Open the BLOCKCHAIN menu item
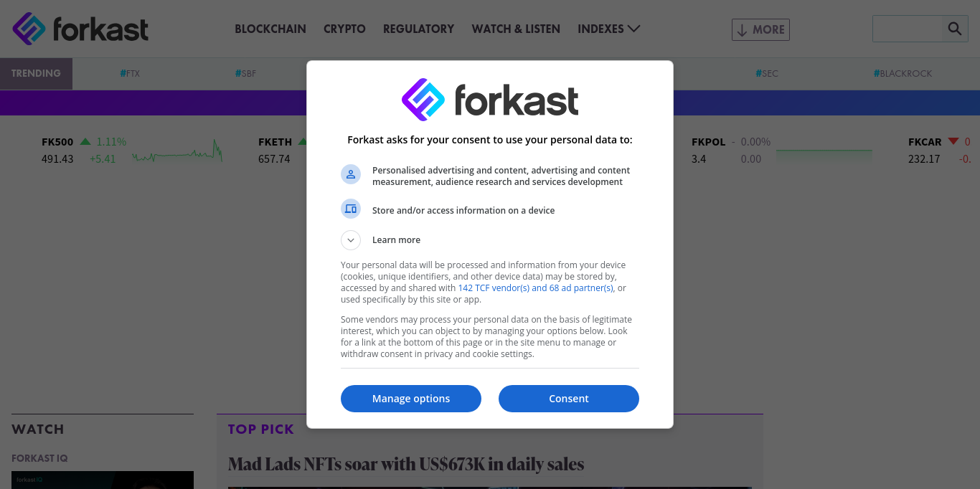 coord(270,29)
